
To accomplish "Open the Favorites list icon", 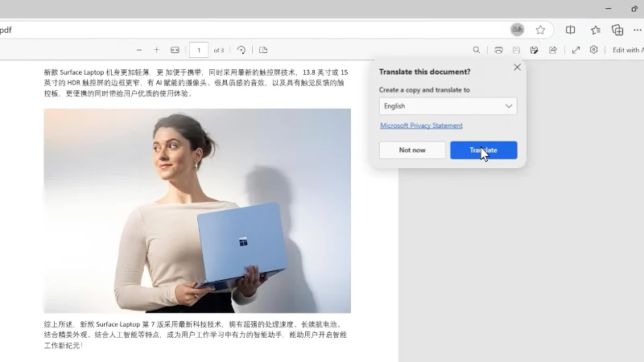I will 596,30.
